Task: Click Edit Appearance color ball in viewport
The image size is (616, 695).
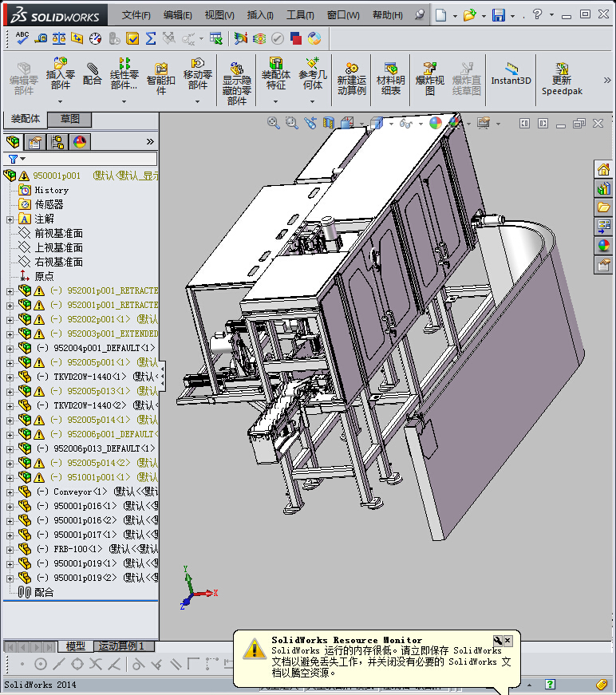Action: tap(436, 123)
